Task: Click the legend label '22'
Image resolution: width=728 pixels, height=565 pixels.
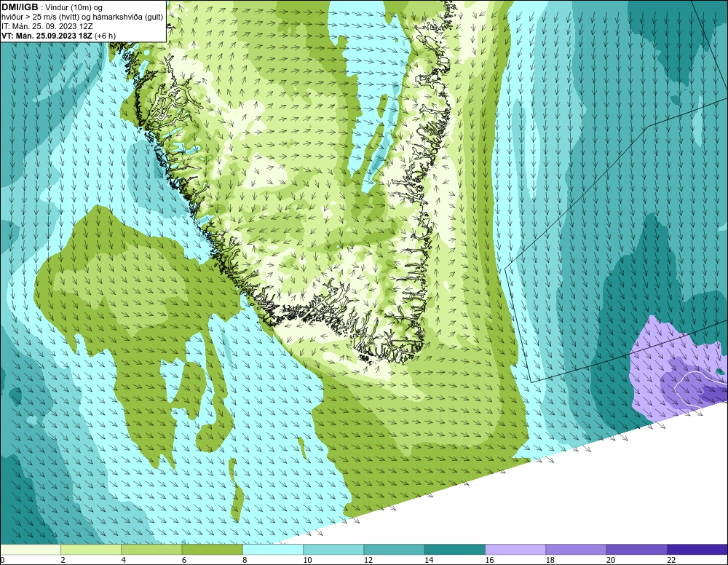Action: click(671, 560)
